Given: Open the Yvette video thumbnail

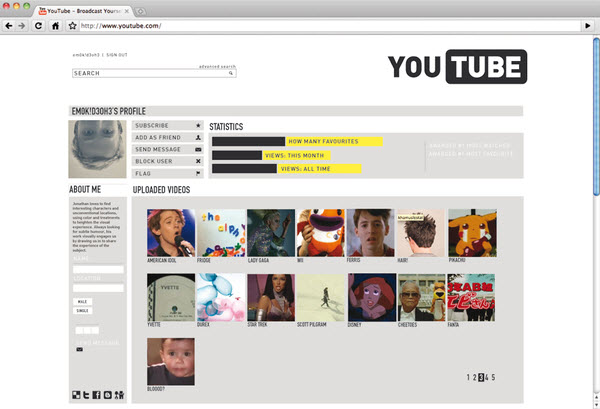Looking at the screenshot, I should (171, 297).
